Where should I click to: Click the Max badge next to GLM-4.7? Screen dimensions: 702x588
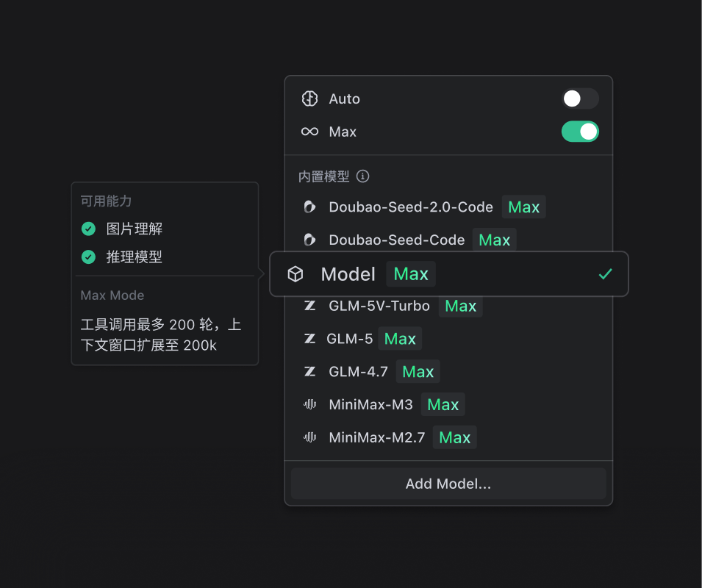pyautogui.click(x=418, y=371)
